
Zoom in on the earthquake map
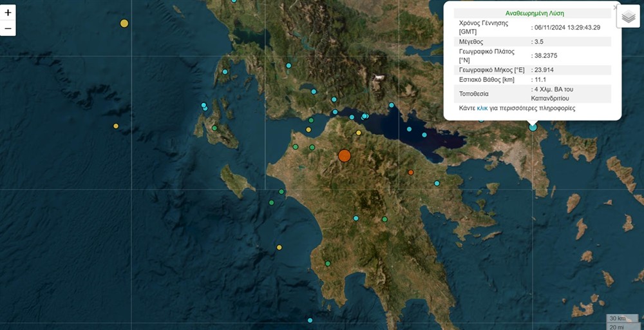pyautogui.click(x=8, y=13)
